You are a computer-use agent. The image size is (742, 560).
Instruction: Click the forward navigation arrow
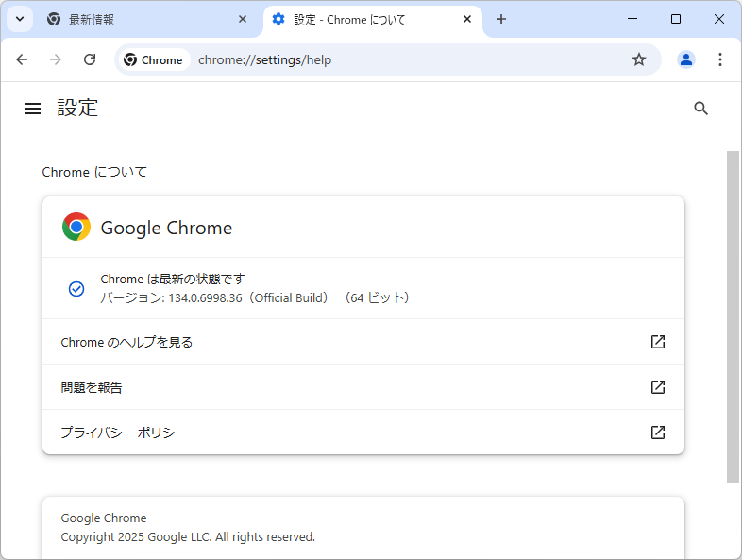56,59
